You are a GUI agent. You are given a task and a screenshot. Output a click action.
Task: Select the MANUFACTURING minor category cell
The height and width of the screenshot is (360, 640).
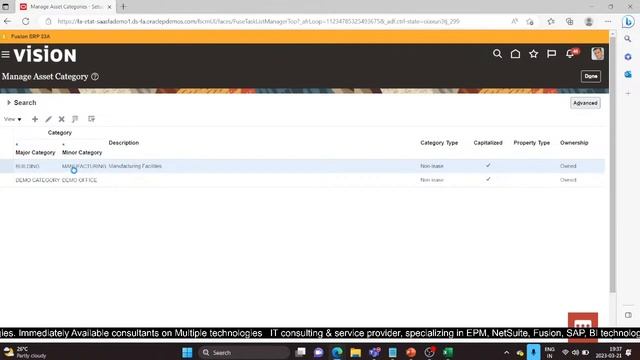pyautogui.click(x=84, y=166)
